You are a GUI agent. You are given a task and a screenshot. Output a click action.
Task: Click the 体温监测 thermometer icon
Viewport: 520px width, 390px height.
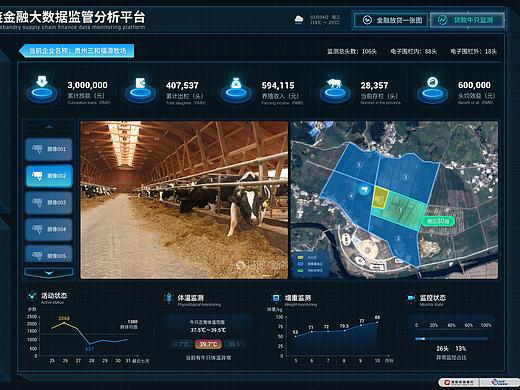(x=169, y=298)
